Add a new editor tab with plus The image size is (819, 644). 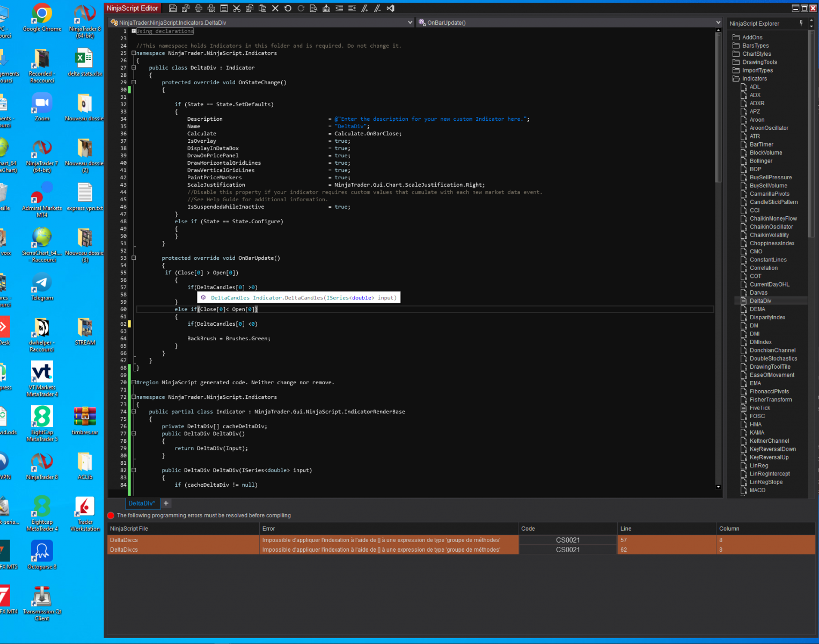[166, 503]
